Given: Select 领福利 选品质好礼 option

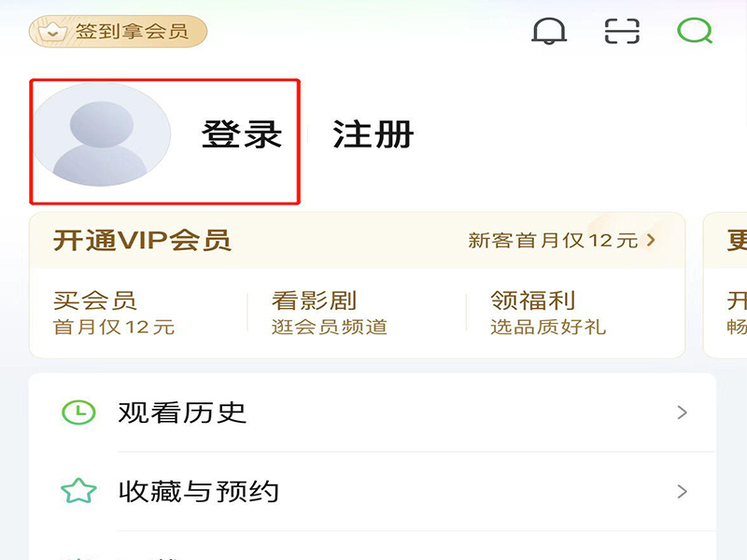Looking at the screenshot, I should (x=548, y=313).
